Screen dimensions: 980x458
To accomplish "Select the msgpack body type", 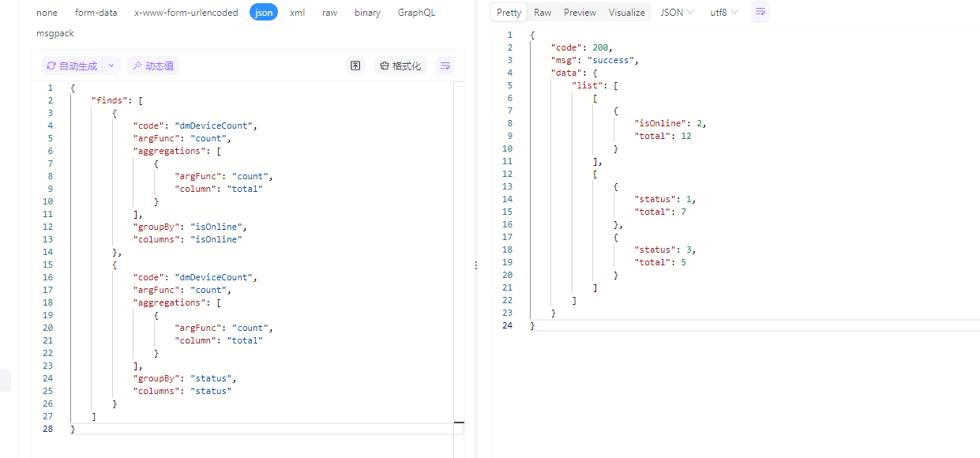I will 55,33.
